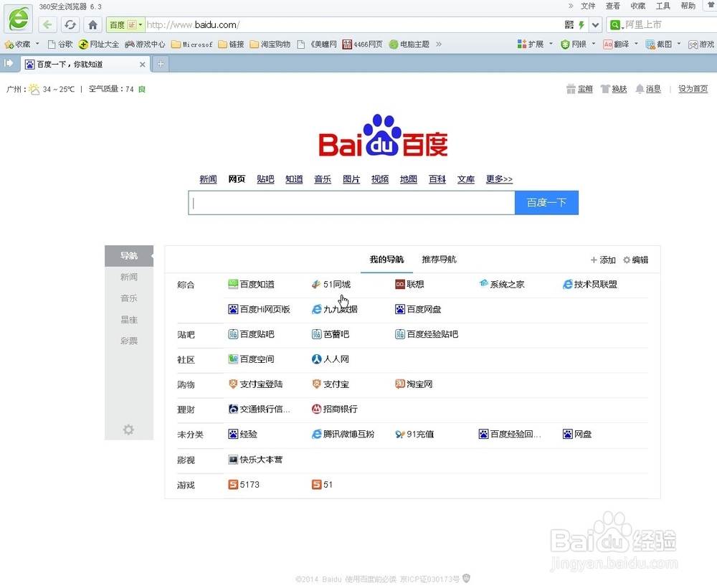Select 音乐 in the left sidebar
717x588 pixels.
129,298
